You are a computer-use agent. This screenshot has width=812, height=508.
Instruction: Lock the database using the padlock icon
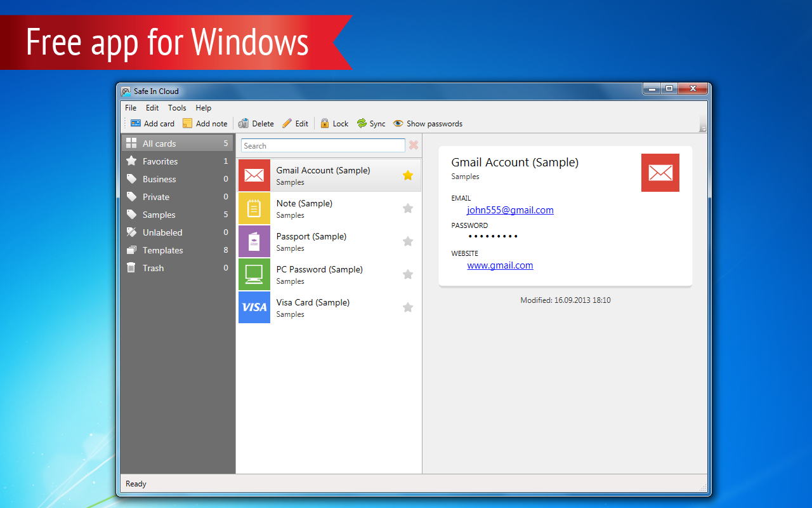point(324,123)
